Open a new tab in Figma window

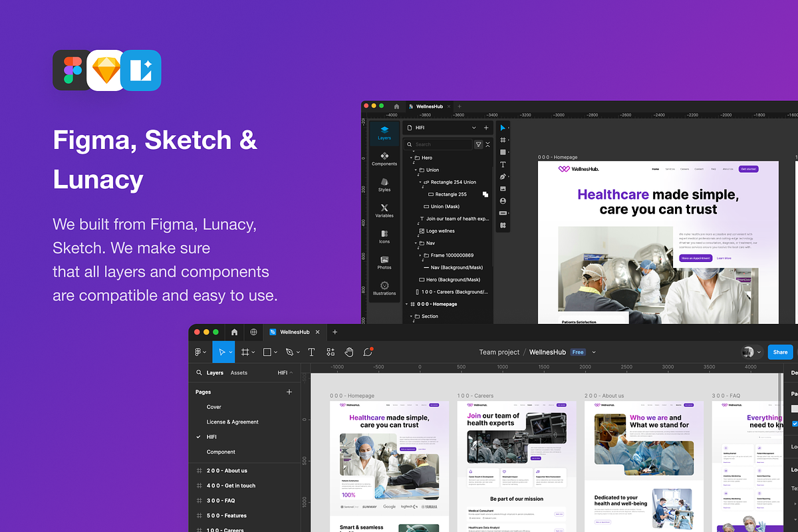point(334,332)
